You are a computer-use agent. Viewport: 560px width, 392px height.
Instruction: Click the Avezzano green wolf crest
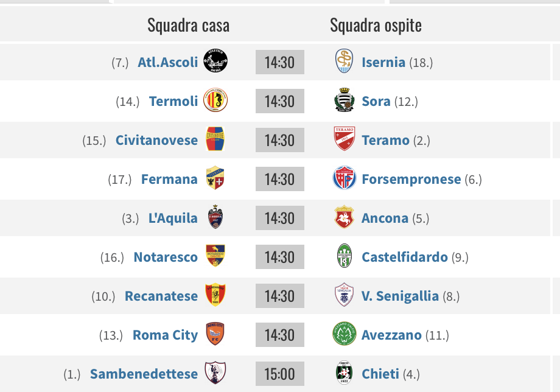(345, 334)
